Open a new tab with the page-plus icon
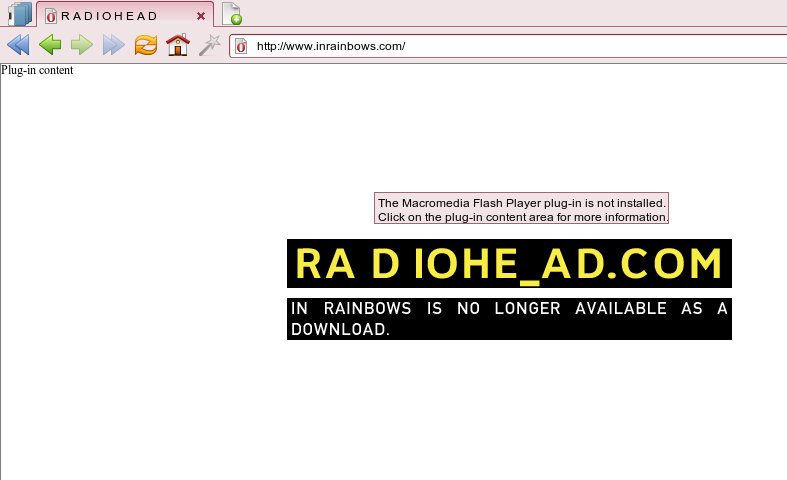The image size is (787, 480). click(x=231, y=14)
